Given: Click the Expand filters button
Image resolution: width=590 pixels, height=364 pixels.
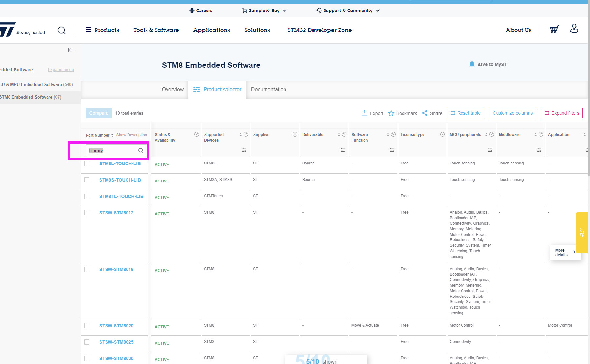Looking at the screenshot, I should click(x=562, y=113).
